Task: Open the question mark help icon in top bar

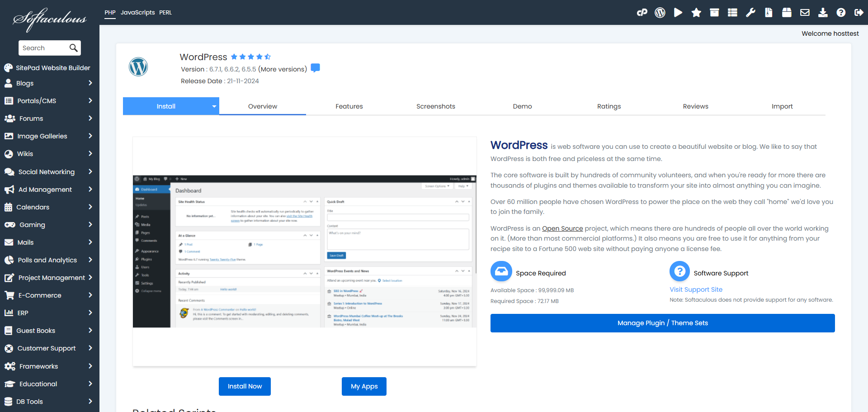Action: tap(841, 13)
